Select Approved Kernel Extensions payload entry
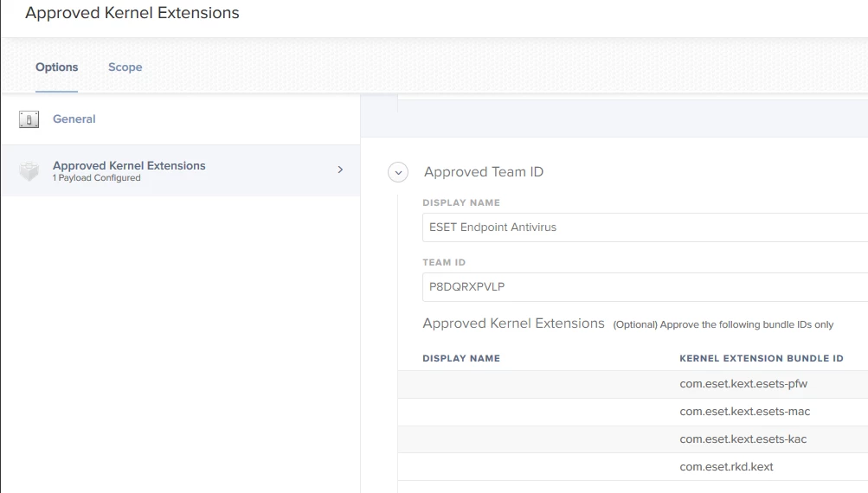This screenshot has height=493, width=868. tap(129, 165)
